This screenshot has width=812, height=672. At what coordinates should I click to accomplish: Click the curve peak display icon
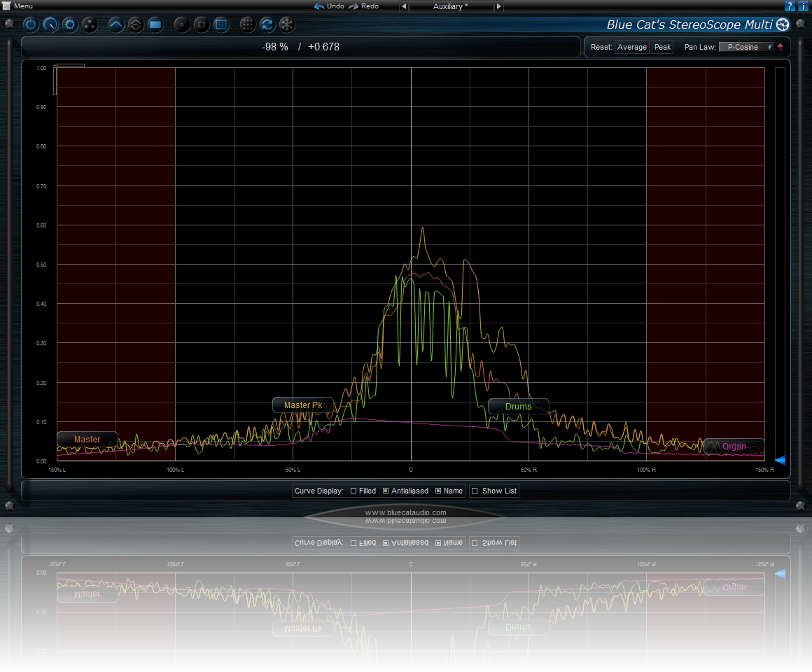click(x=116, y=25)
